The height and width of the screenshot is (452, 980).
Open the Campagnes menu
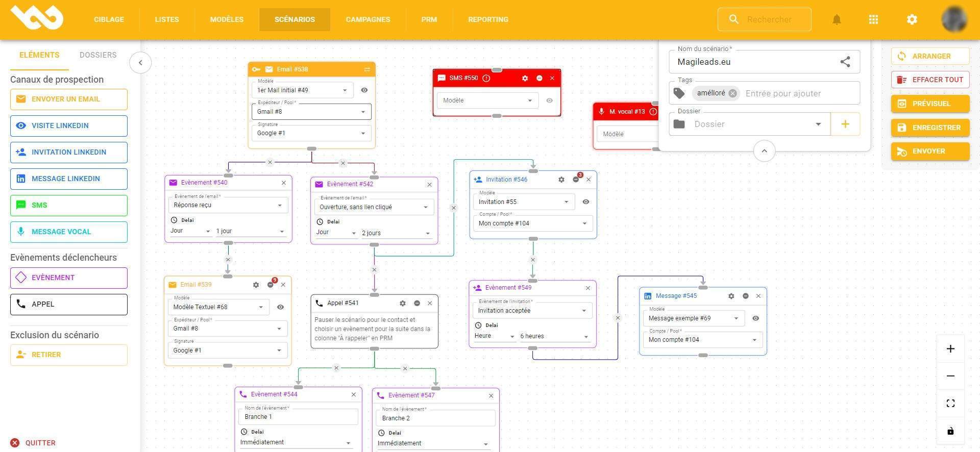[367, 19]
